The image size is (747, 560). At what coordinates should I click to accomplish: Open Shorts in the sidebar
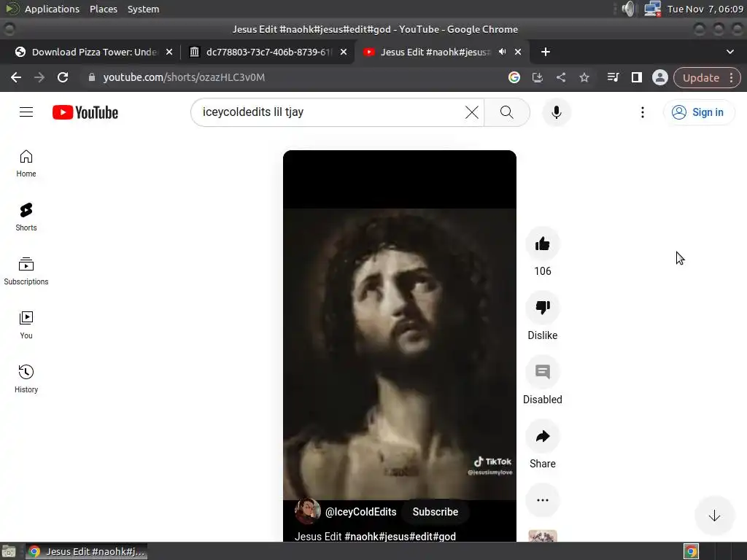[26, 217]
